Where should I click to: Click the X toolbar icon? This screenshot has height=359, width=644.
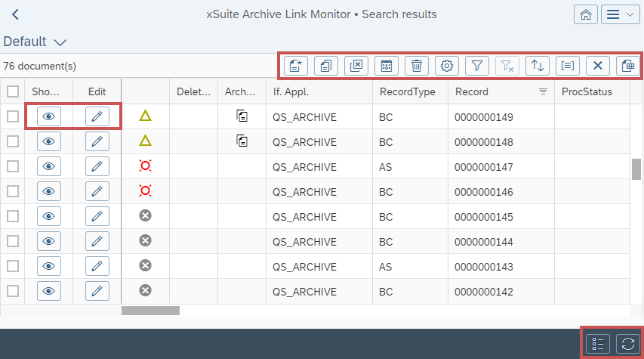tap(598, 66)
